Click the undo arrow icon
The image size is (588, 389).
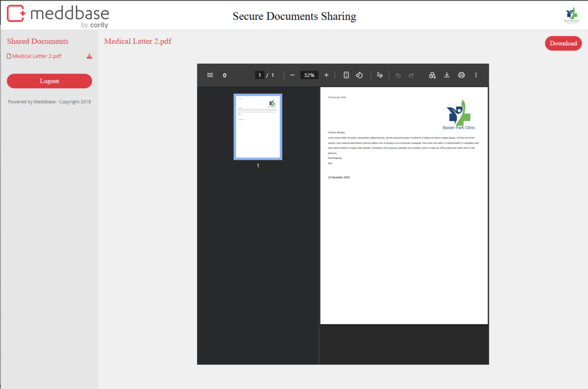(399, 75)
